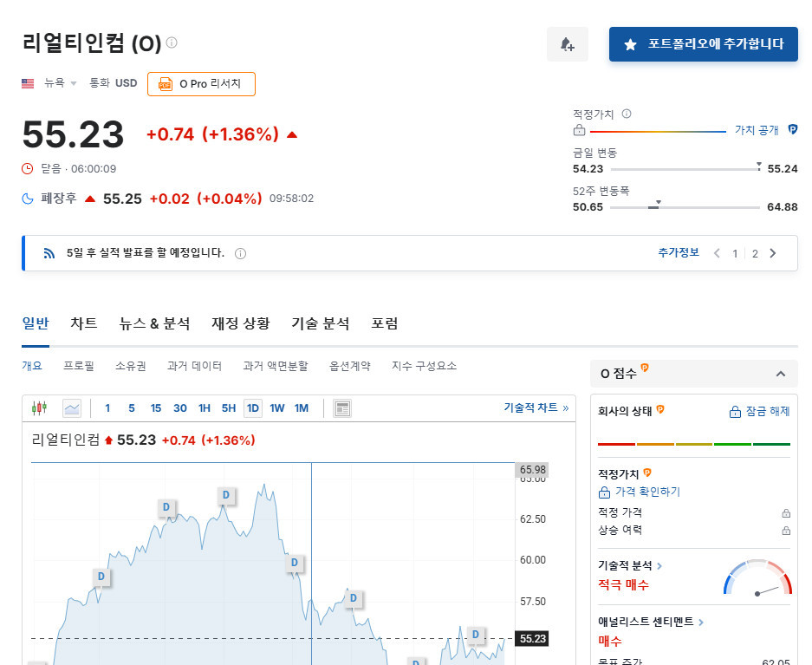
Task: Click the day range slider
Action: 686,168
